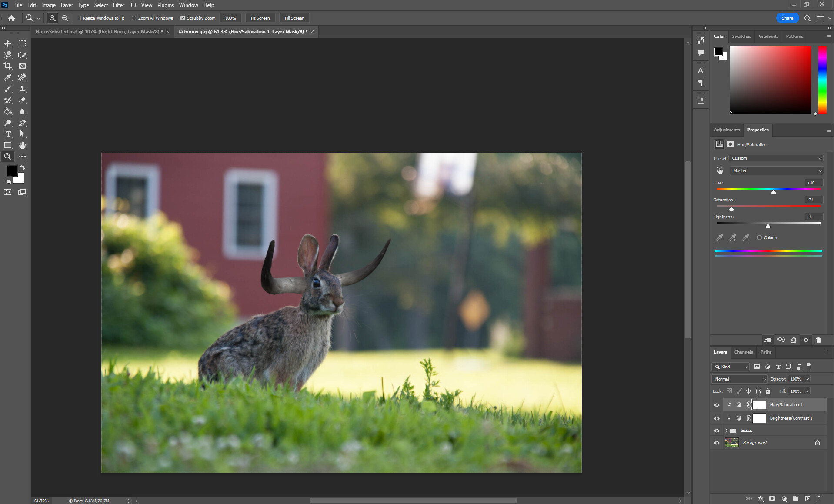The width and height of the screenshot is (834, 504).
Task: Select the Brush tool
Action: point(8,89)
